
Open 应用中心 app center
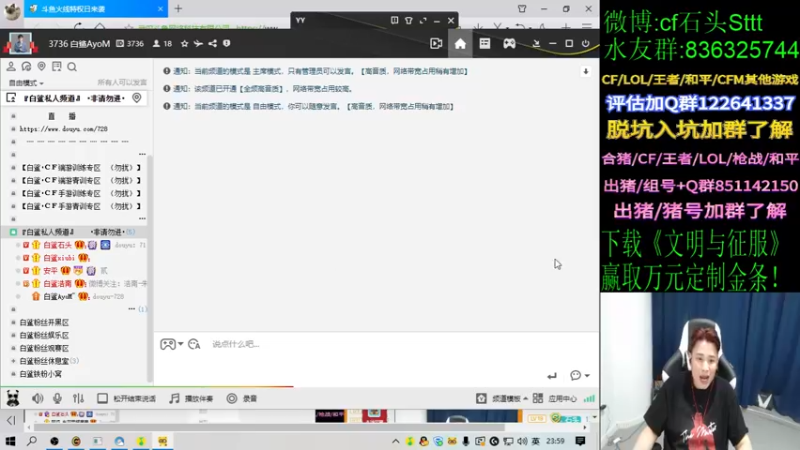(555, 398)
